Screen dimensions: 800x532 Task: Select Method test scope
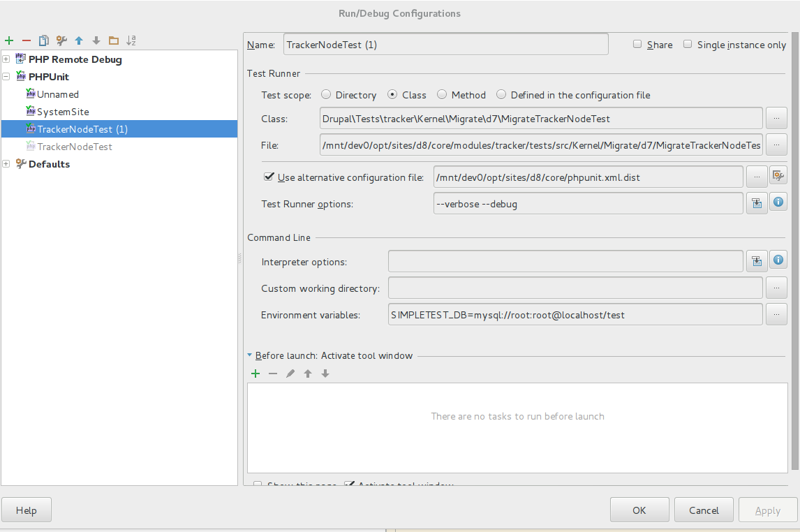click(x=442, y=94)
